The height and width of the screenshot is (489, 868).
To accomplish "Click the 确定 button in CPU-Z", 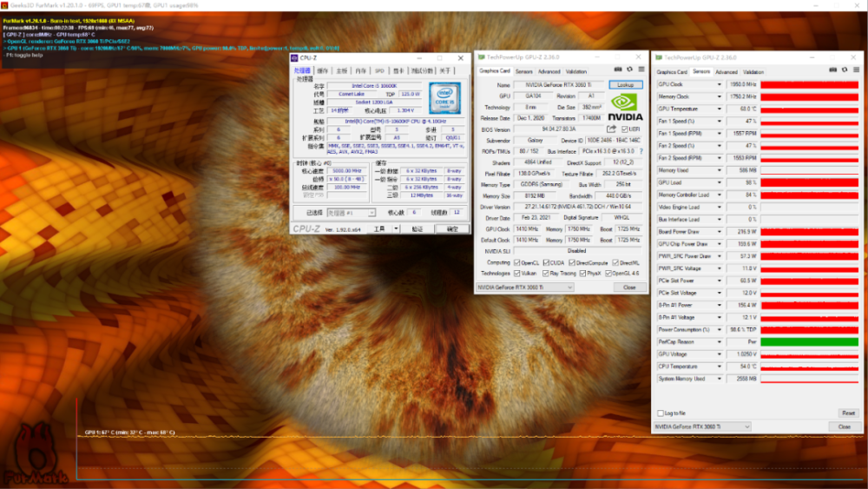I will (x=451, y=228).
